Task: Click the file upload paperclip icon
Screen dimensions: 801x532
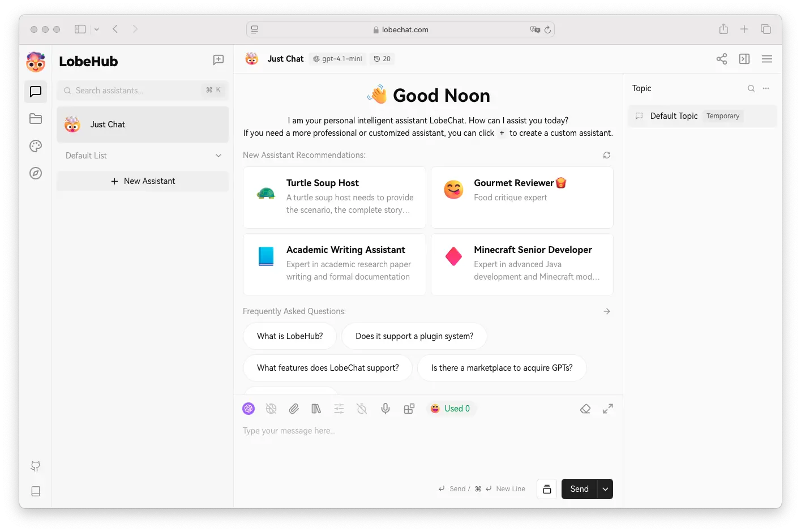Action: pyautogui.click(x=294, y=409)
